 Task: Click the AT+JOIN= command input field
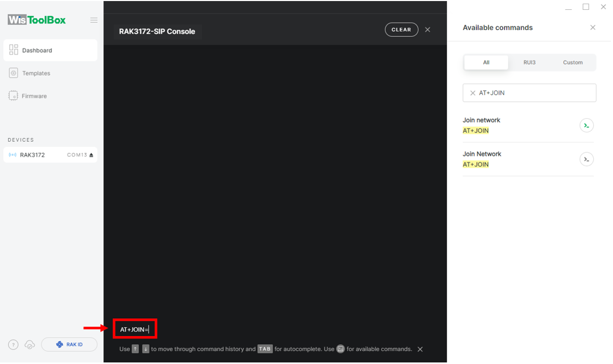coord(135,329)
